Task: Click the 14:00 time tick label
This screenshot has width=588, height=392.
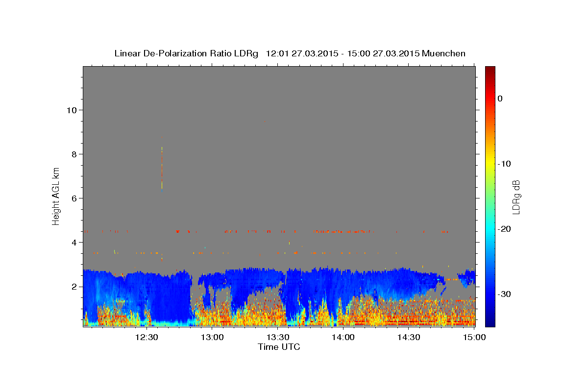Action: tap(343, 337)
